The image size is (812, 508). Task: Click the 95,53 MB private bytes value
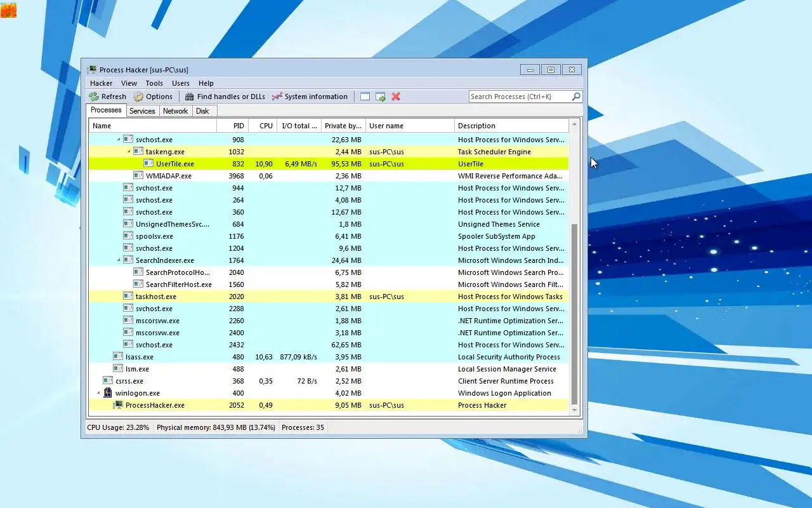click(x=346, y=164)
